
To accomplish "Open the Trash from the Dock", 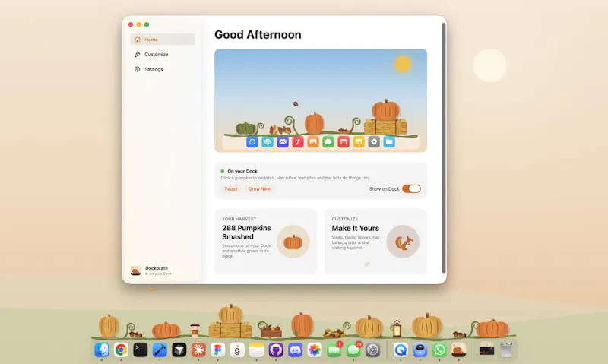I will pyautogui.click(x=506, y=350).
